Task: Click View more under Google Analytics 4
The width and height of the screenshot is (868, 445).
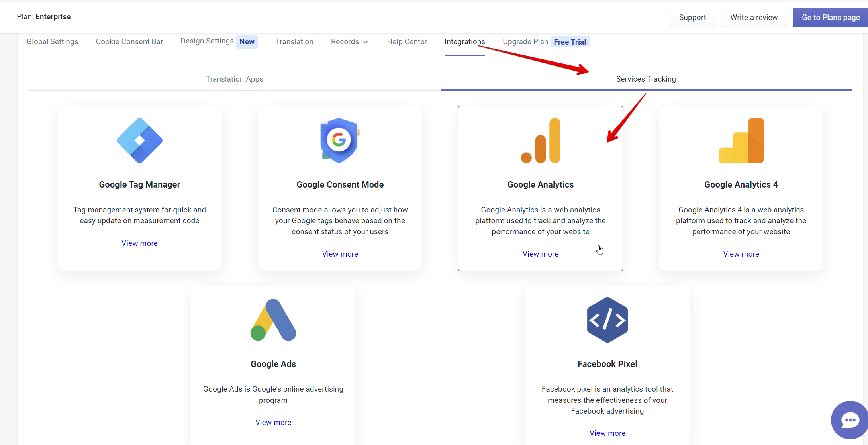Action: pos(741,254)
